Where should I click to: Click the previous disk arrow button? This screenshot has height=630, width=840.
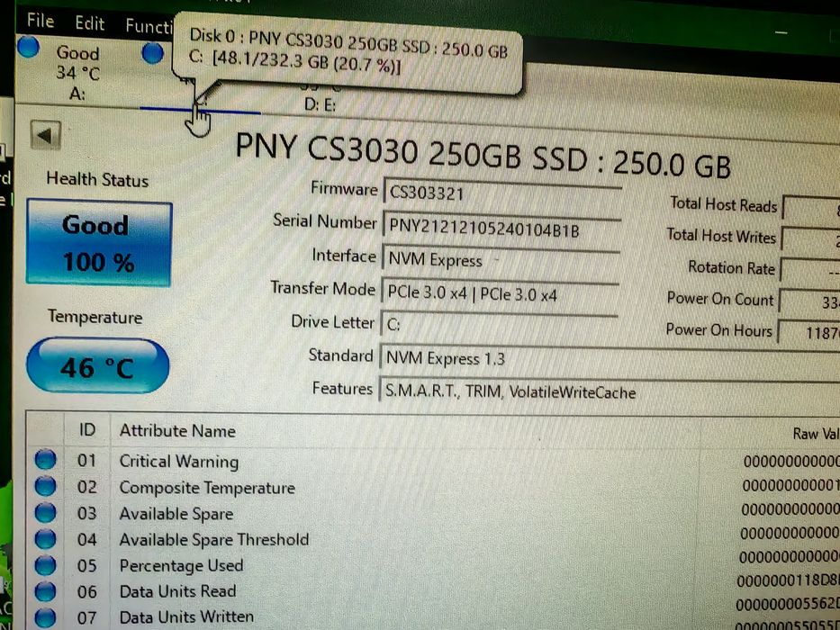(x=46, y=135)
